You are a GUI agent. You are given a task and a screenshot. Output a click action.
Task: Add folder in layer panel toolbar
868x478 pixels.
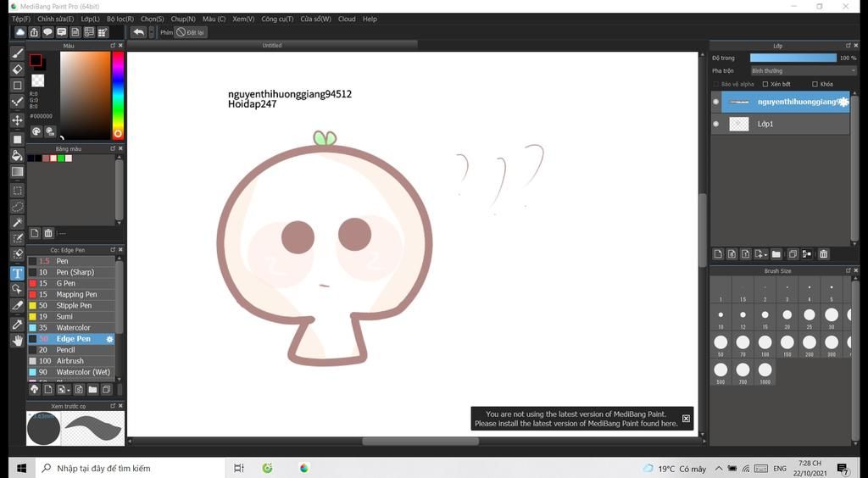776,254
